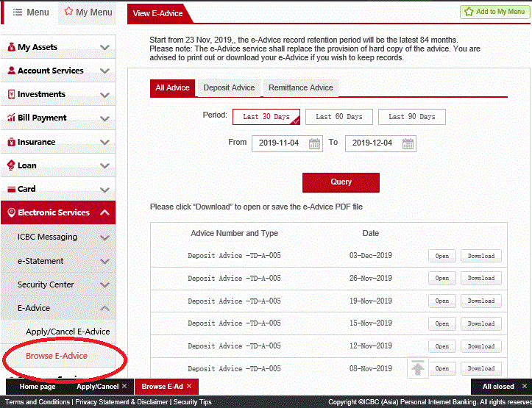
Task: Open Privacy Statement & Disclaimer link
Action: click(122, 402)
